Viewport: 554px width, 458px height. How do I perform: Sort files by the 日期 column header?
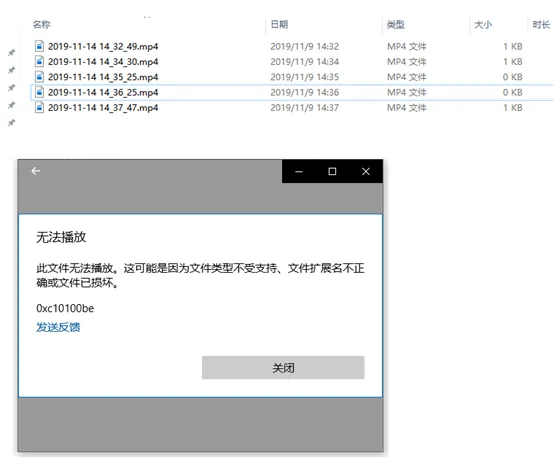(x=279, y=24)
